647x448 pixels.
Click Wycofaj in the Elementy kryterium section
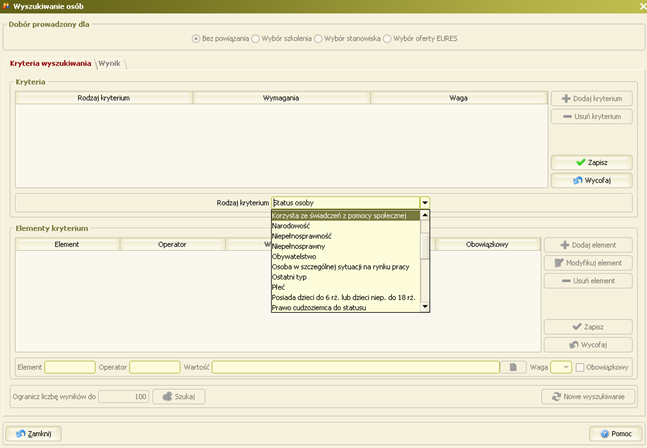(x=588, y=345)
